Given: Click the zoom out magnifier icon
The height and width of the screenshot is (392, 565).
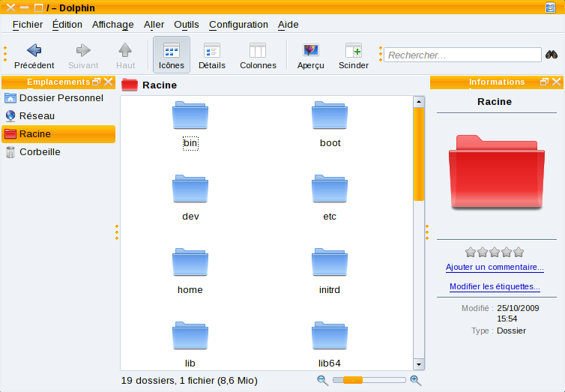Looking at the screenshot, I should pos(322,381).
